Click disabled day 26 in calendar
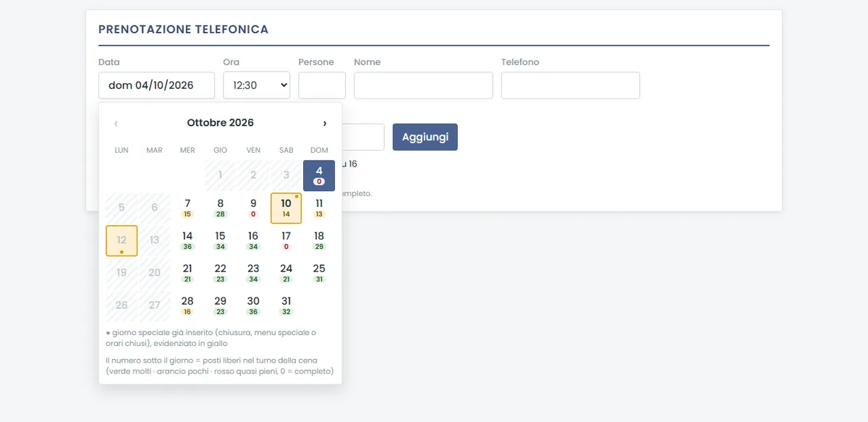The height and width of the screenshot is (422, 868). [122, 305]
